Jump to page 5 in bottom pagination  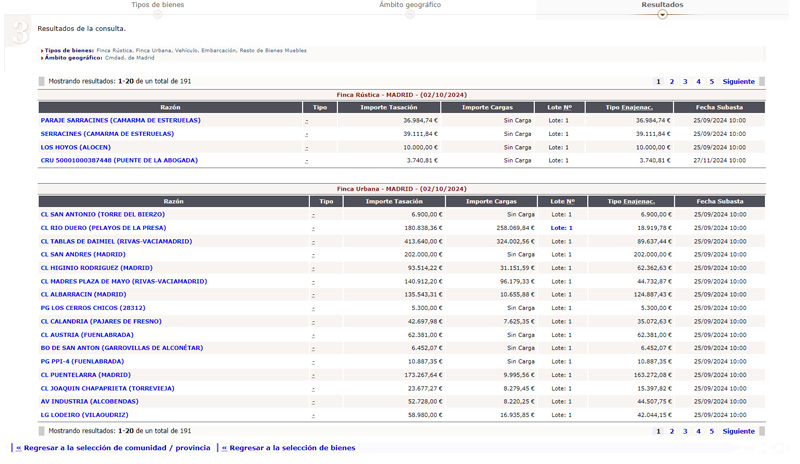pos(712,431)
